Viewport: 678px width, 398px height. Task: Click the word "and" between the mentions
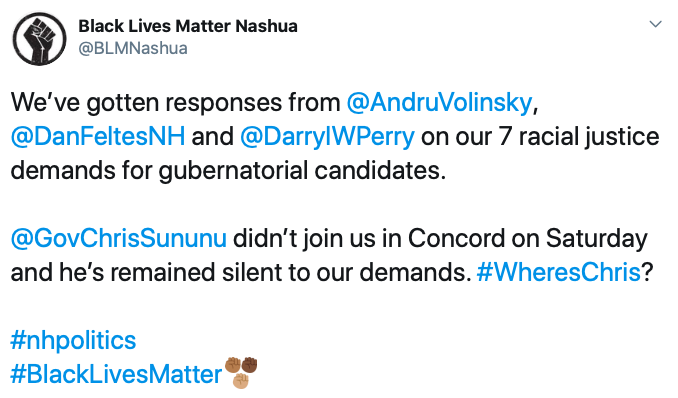tap(212, 136)
